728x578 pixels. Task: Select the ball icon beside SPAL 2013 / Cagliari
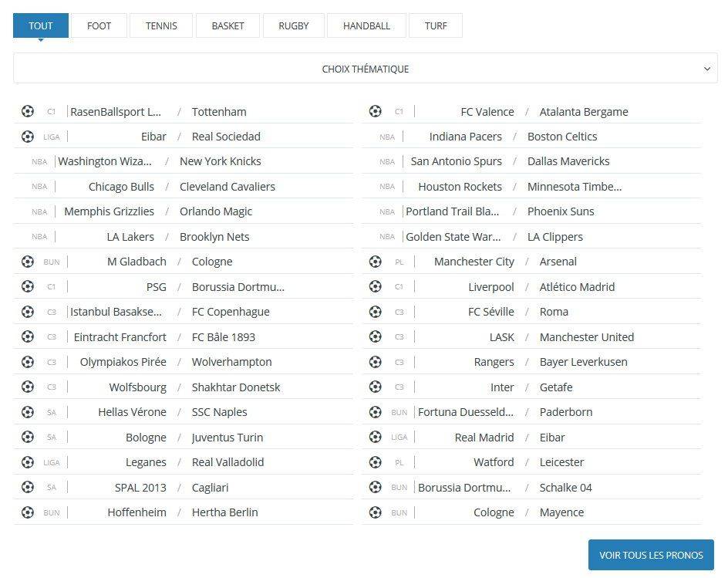(28, 488)
